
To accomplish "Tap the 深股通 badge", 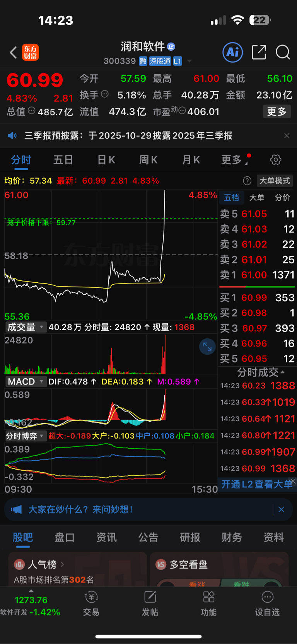I will [160, 61].
